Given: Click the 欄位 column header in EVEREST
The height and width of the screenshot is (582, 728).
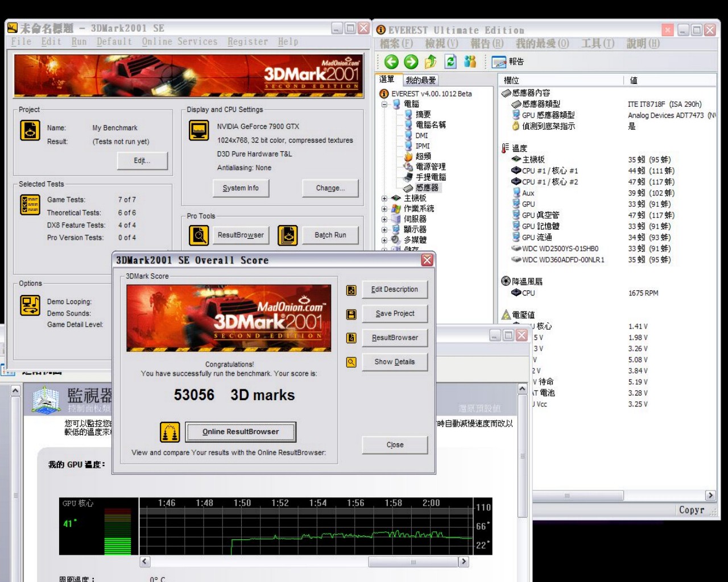Looking at the screenshot, I should click(562, 81).
